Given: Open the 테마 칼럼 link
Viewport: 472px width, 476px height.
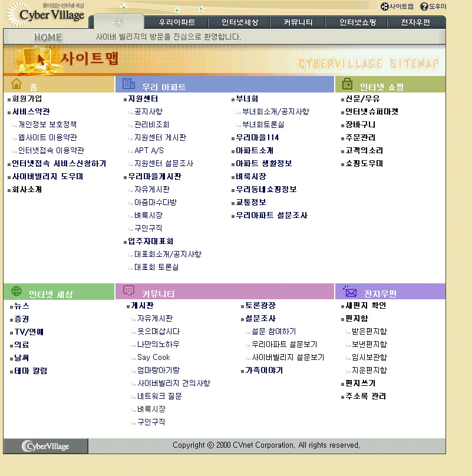Looking at the screenshot, I should tap(31, 371).
